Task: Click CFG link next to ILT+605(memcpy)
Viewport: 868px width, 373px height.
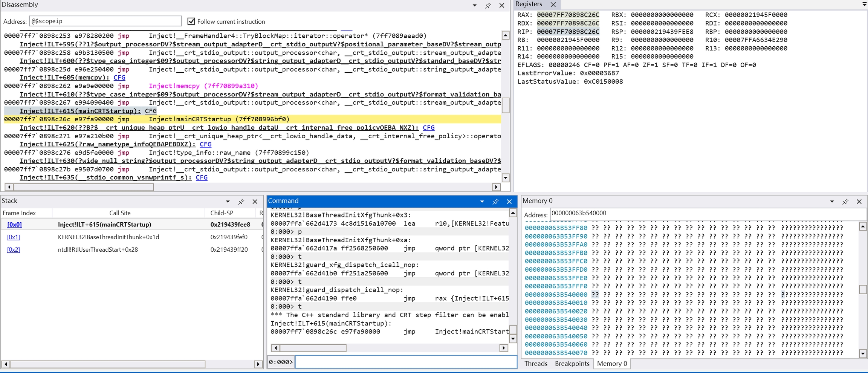Action: click(119, 78)
